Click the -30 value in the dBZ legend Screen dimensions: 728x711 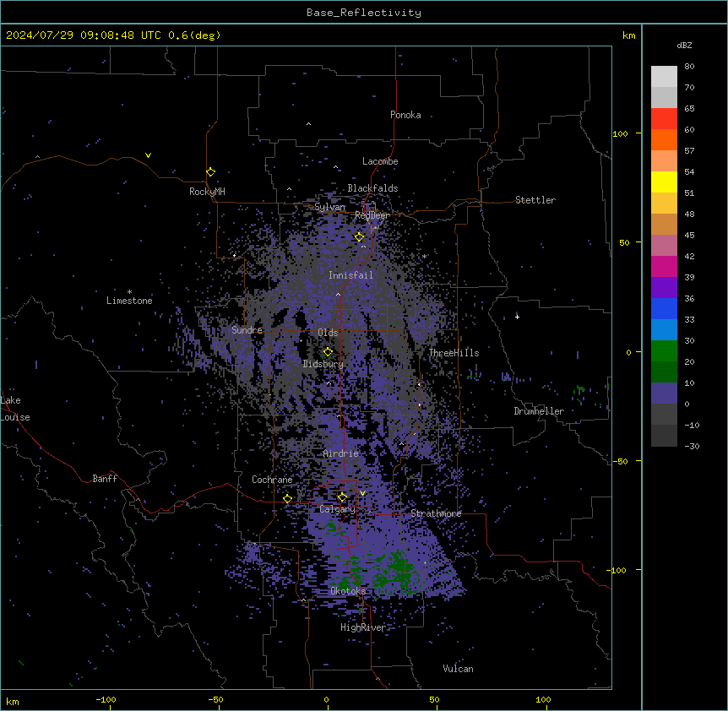tap(692, 446)
